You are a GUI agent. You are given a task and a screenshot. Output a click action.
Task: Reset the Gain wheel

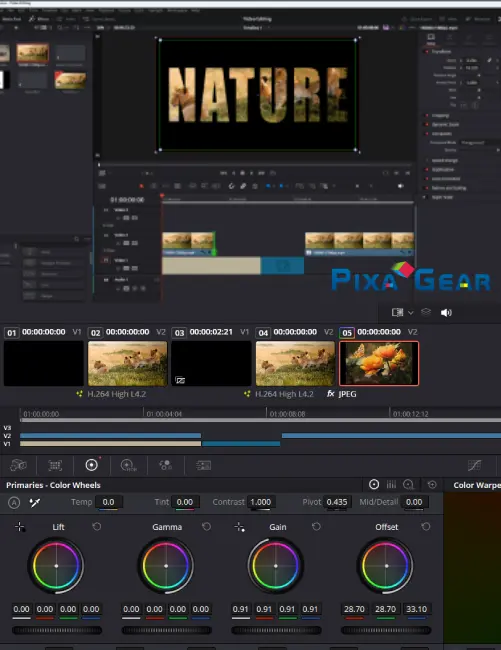pos(316,526)
